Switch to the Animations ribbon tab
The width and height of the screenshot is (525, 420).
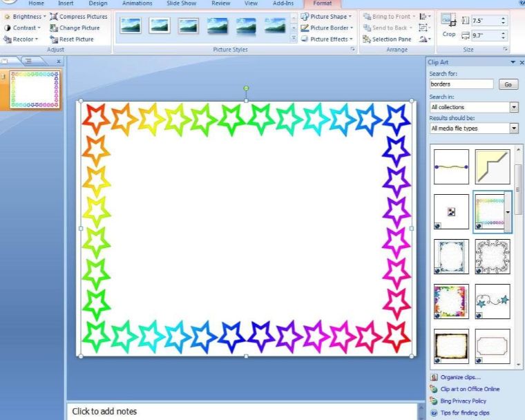pyautogui.click(x=137, y=3)
